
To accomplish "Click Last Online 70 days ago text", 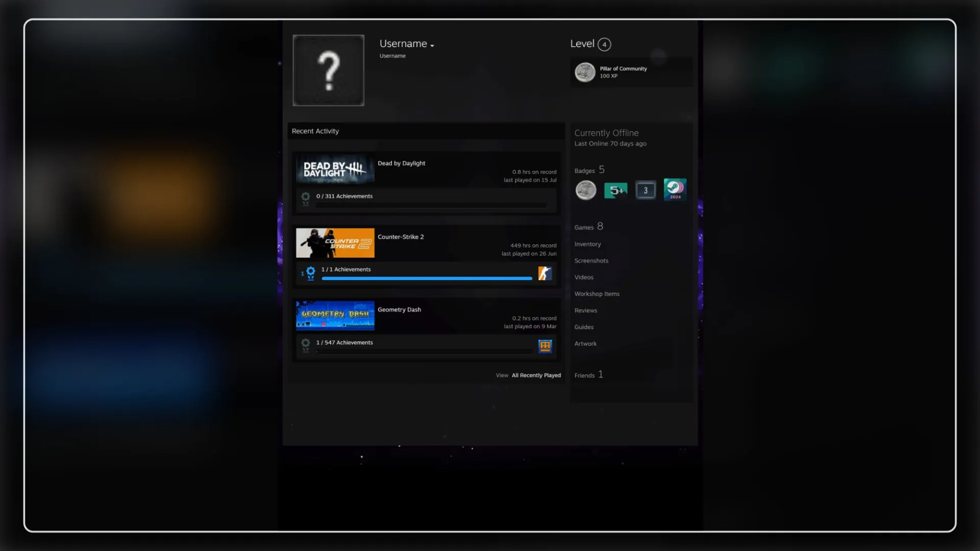I will point(610,144).
